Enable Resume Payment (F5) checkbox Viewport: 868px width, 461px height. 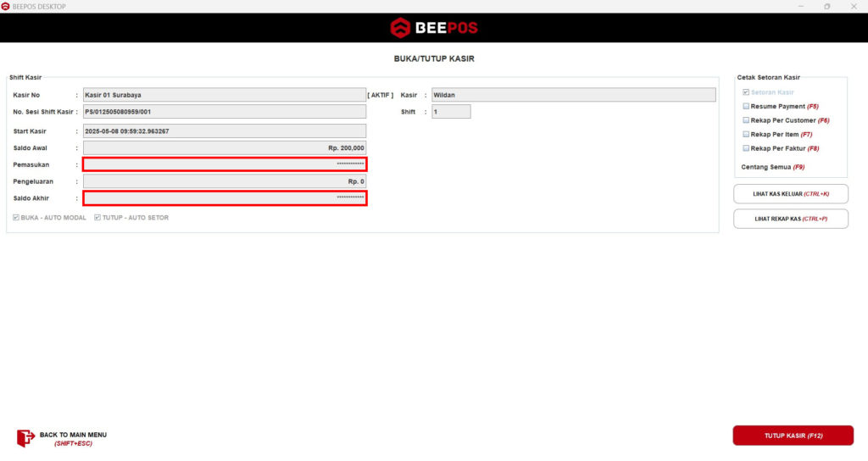(746, 106)
